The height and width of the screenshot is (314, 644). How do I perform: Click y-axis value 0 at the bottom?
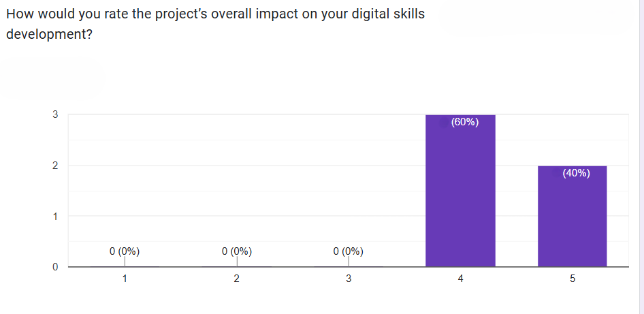[55, 267]
